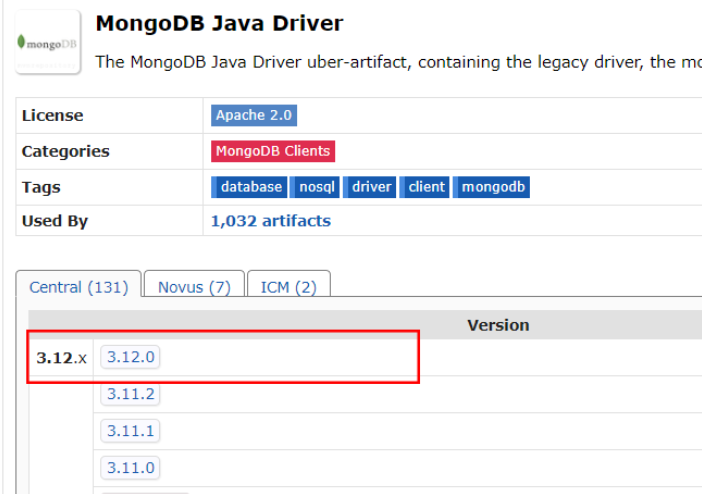Open version 3.11.2
Screen dimensions: 702x494
click(130, 394)
